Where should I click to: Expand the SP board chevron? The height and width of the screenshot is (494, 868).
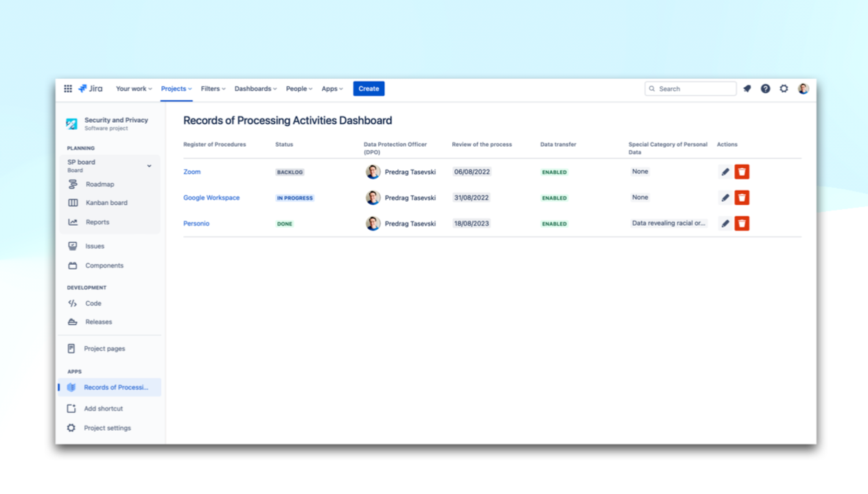tap(149, 166)
